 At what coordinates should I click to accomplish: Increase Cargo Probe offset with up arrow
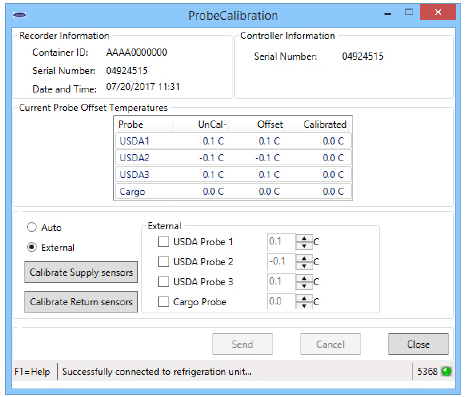click(x=304, y=298)
